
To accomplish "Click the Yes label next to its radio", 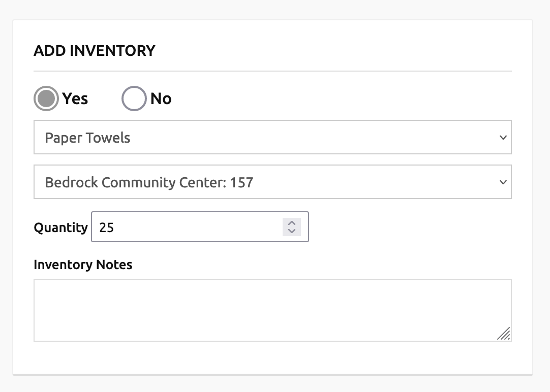I will [75, 99].
